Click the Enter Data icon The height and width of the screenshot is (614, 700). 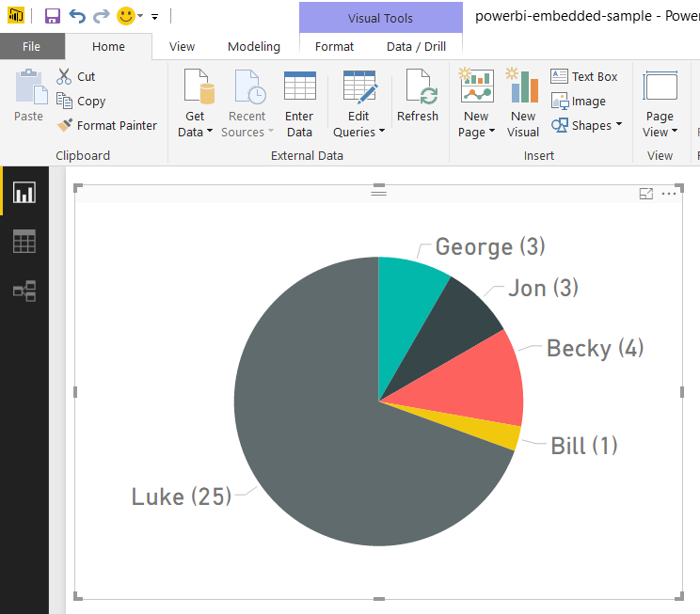coord(299,87)
